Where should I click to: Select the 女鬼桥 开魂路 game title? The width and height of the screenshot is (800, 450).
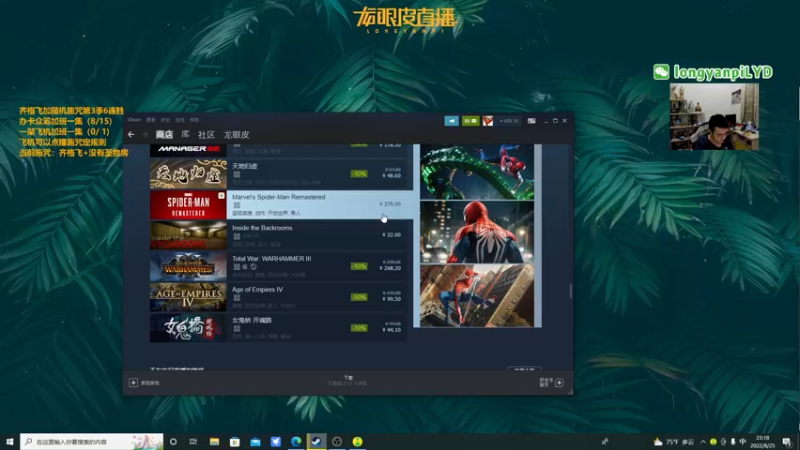(x=252, y=320)
